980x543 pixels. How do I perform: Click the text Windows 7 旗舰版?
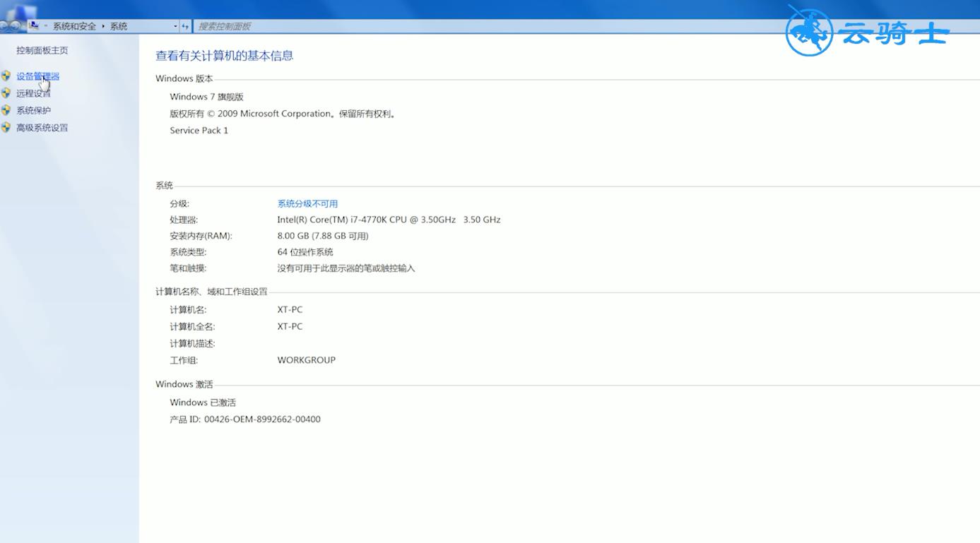coord(206,97)
